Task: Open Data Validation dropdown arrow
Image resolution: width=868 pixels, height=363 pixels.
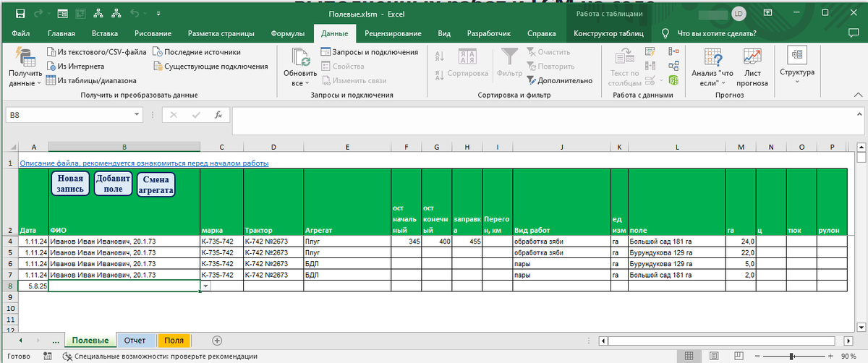Action: tap(662, 80)
